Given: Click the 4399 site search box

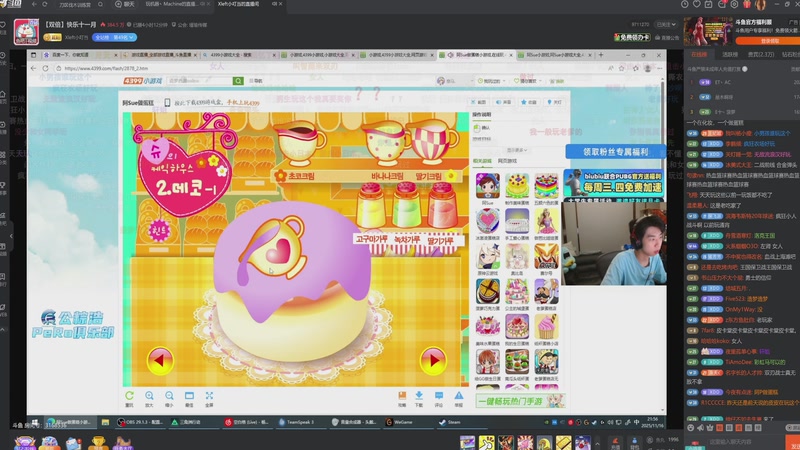Looking at the screenshot, I should click(x=199, y=81).
